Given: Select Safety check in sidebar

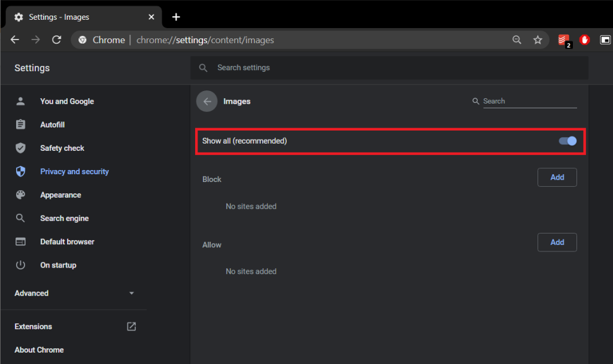Looking at the screenshot, I should pos(62,148).
